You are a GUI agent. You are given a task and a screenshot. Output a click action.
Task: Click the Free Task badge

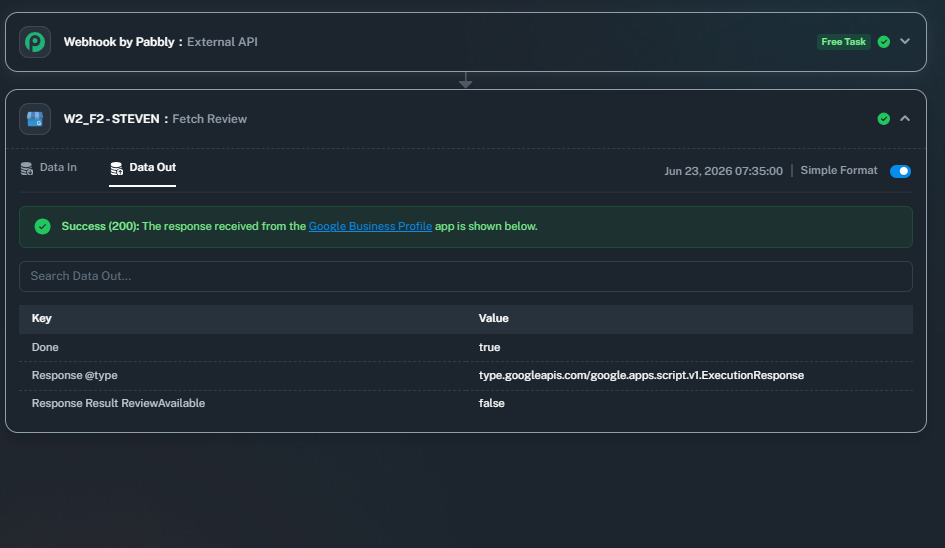coord(843,42)
